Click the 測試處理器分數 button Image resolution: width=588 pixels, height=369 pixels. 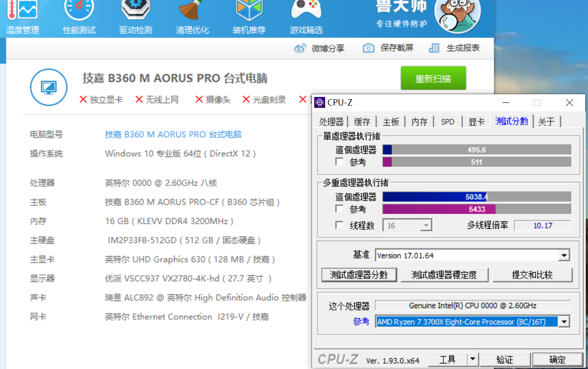(359, 275)
